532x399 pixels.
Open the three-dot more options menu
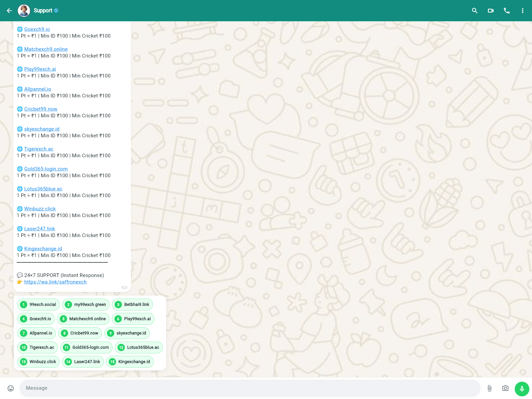[x=523, y=11]
